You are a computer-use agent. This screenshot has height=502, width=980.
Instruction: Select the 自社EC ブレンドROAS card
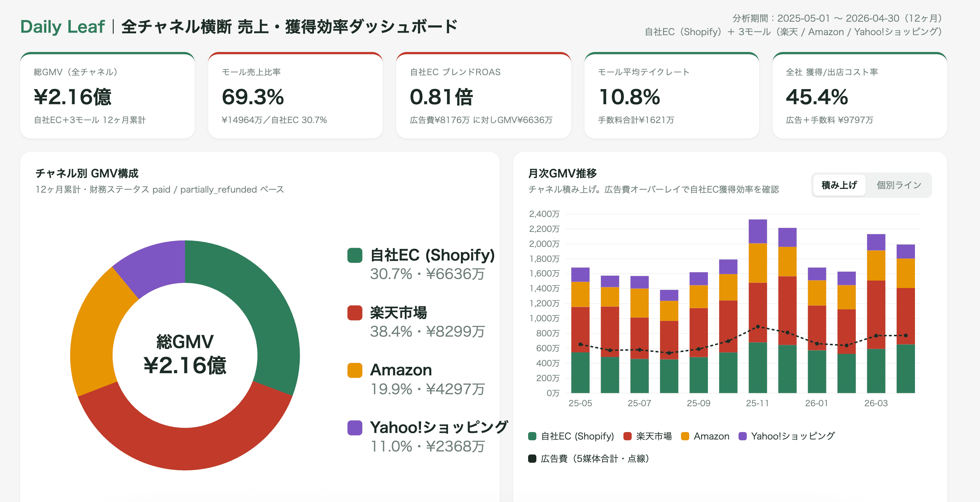pyautogui.click(x=483, y=96)
